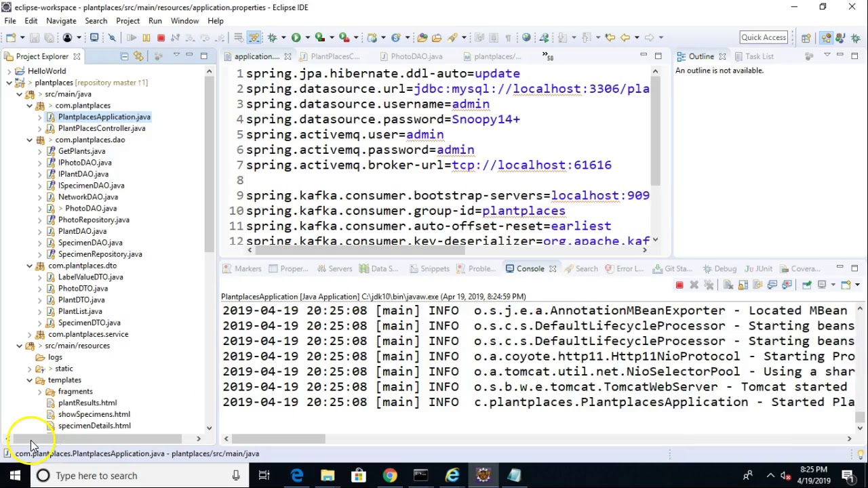
Task: Collapse all in Project Explorer
Action: pyautogui.click(x=124, y=56)
